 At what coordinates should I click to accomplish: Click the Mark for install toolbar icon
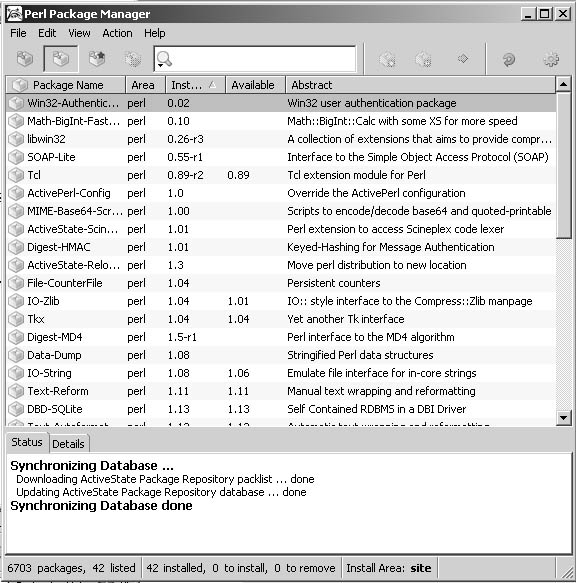coord(387,59)
